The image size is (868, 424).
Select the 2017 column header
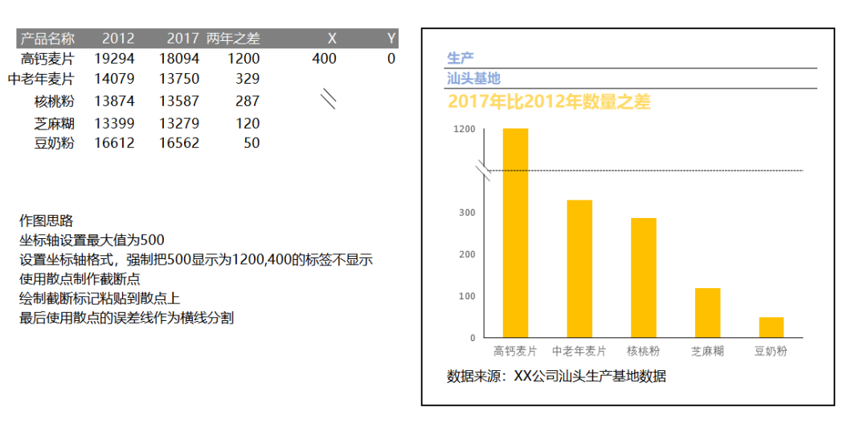click(x=183, y=39)
